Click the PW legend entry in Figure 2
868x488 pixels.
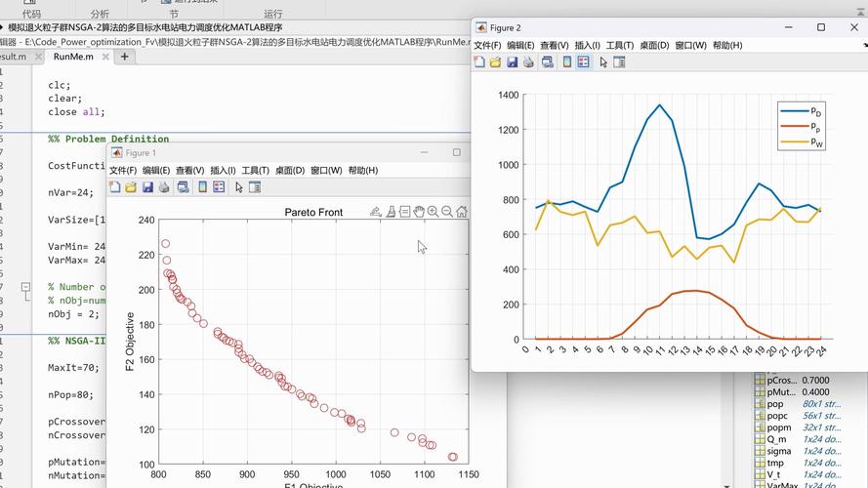(x=801, y=142)
